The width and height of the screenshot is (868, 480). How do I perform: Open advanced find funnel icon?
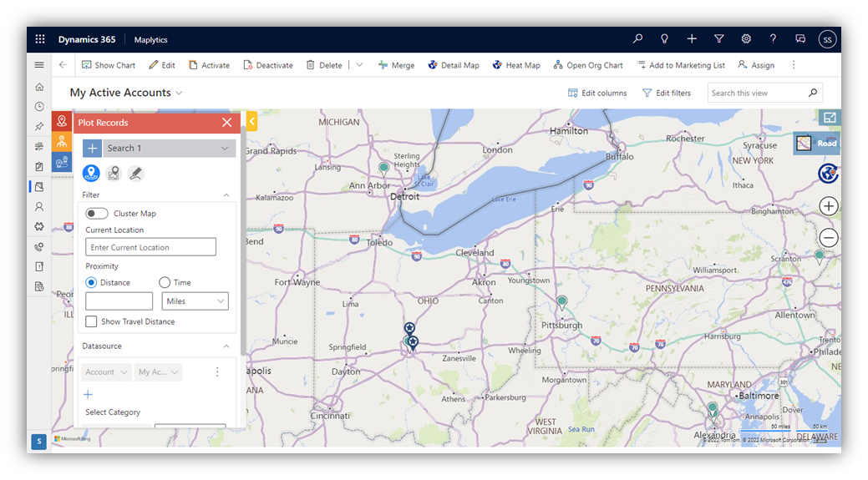[718, 38]
